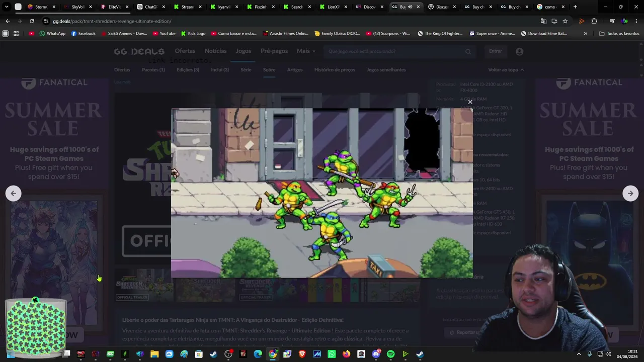Image resolution: width=644 pixels, height=362 pixels.
Task: Open File Explorer from the taskbar
Action: coord(154,354)
